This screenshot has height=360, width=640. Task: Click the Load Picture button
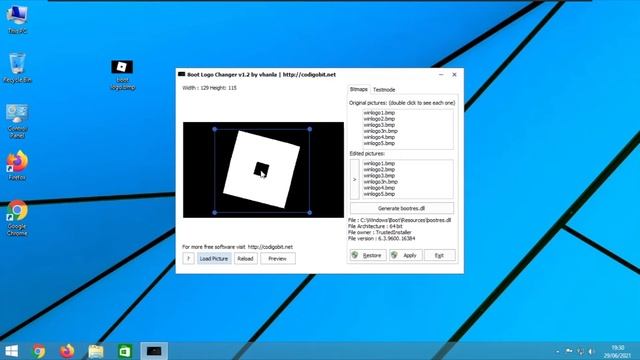pos(214,258)
